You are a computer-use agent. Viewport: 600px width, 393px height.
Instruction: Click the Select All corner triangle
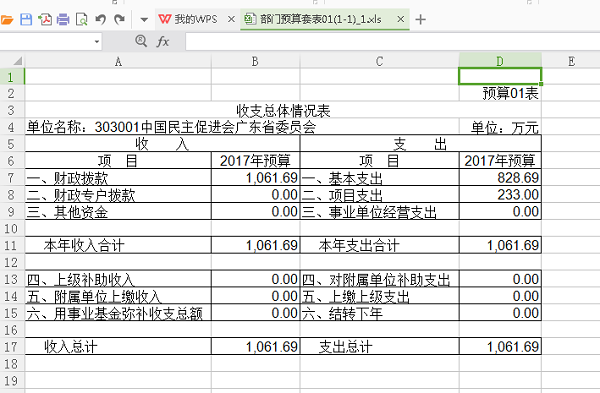pos(18,61)
